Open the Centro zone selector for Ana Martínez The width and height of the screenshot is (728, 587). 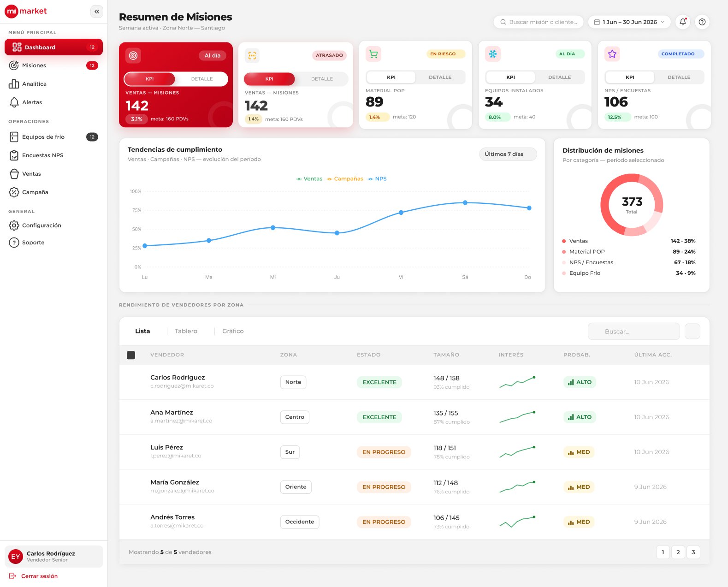[295, 417]
